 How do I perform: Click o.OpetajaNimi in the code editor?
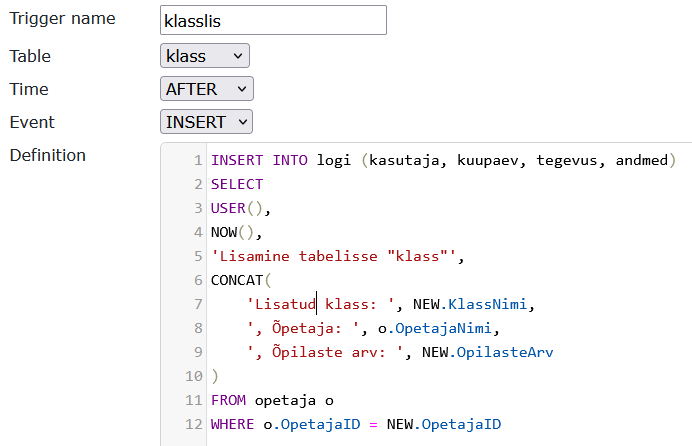tap(444, 329)
